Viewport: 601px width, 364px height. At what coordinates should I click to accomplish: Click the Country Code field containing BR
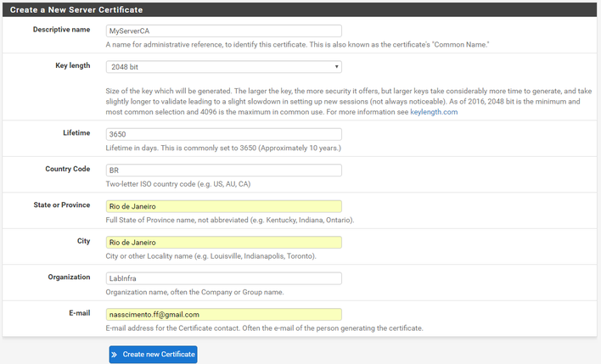tap(224, 171)
